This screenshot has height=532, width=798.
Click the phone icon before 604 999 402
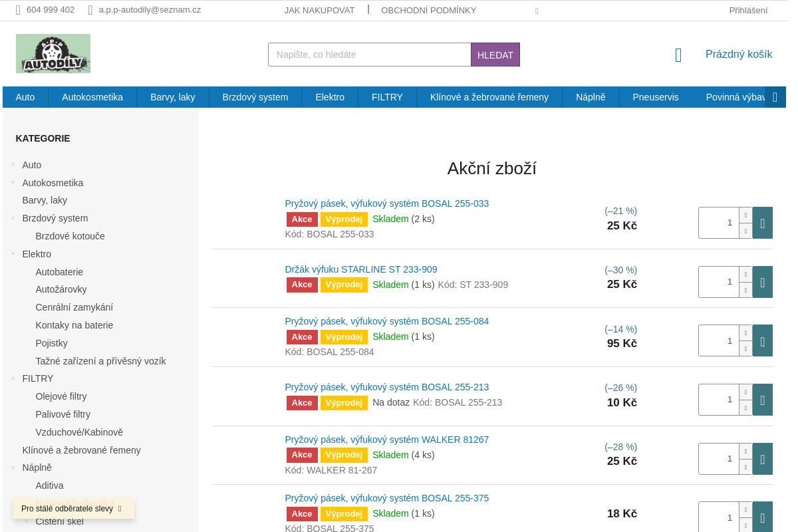(x=18, y=10)
